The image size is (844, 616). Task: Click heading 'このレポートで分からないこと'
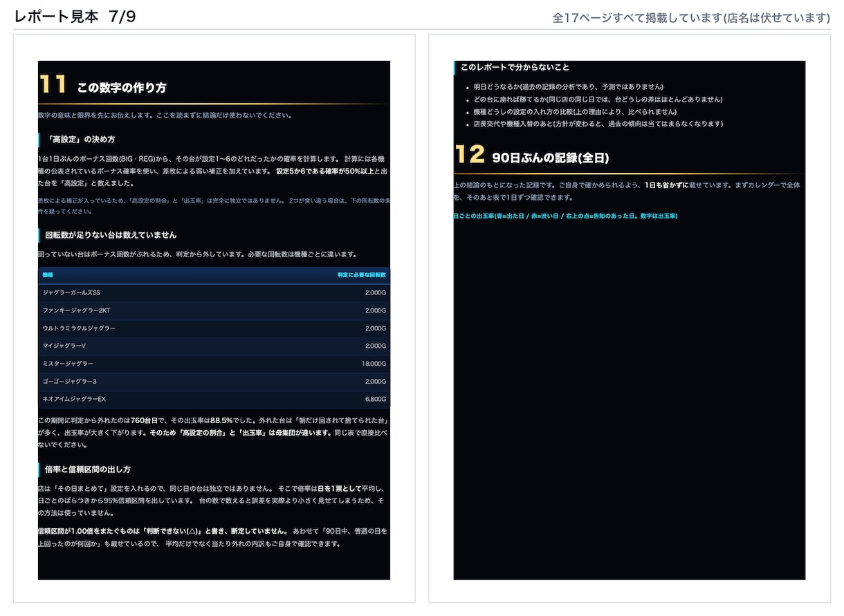point(515,67)
